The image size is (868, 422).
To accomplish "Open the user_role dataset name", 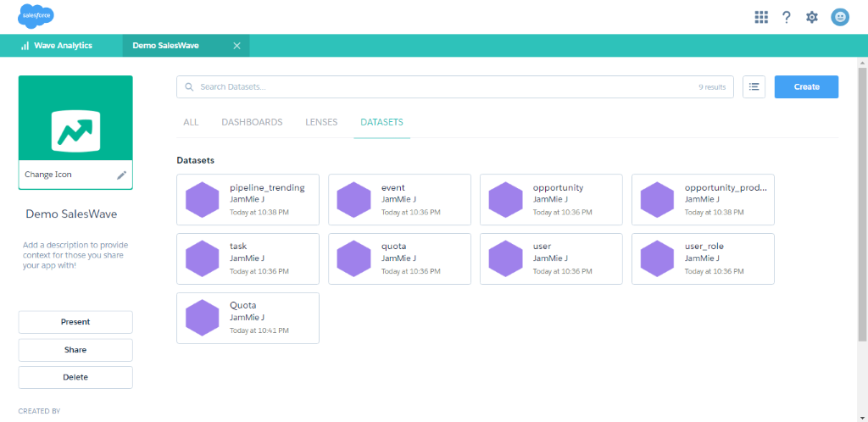I will click(704, 247).
